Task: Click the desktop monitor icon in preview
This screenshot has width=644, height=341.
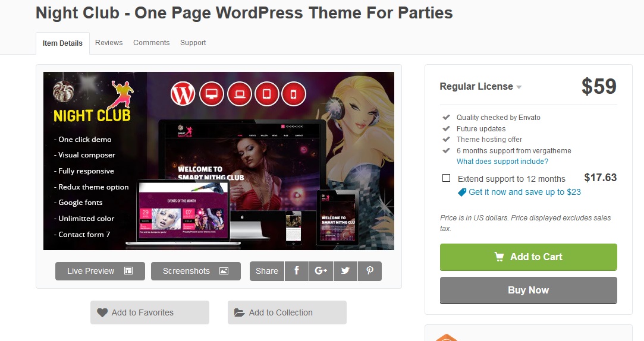Action: (212, 93)
